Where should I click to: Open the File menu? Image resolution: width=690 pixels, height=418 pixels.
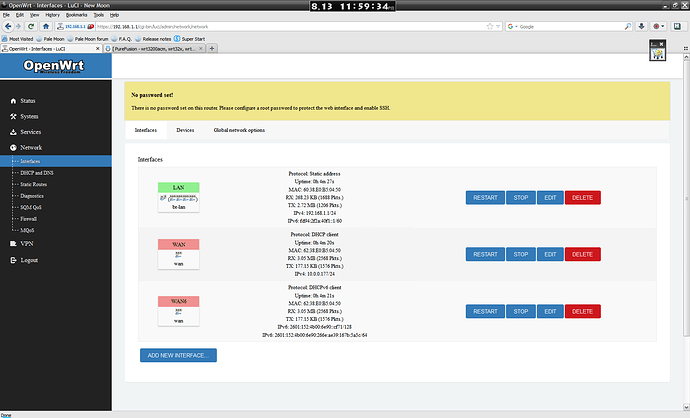(x=6, y=15)
